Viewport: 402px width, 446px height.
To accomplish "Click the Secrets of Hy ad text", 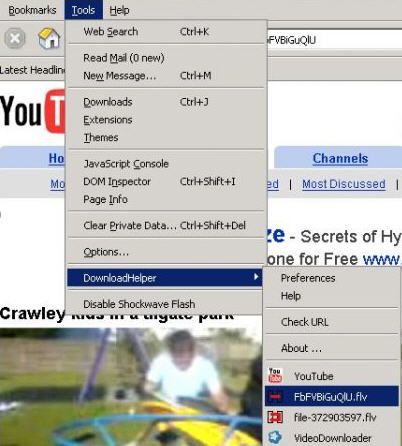I will 351,237.
